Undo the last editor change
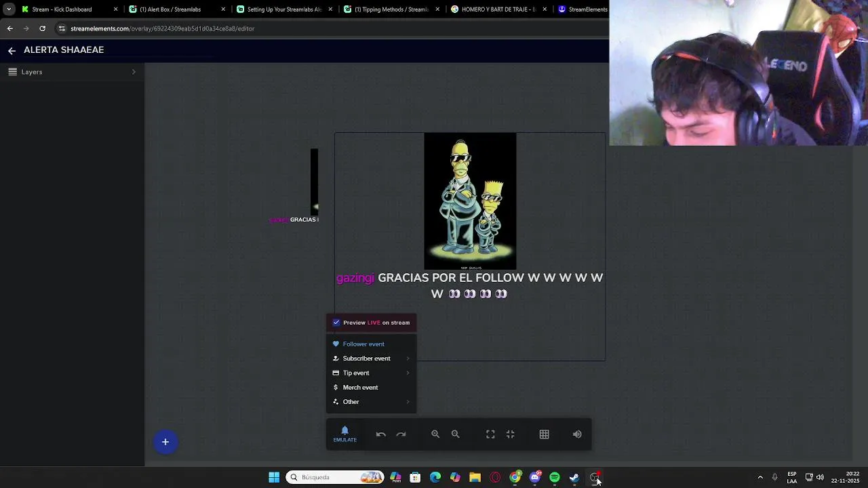The height and width of the screenshot is (488, 868). (381, 434)
